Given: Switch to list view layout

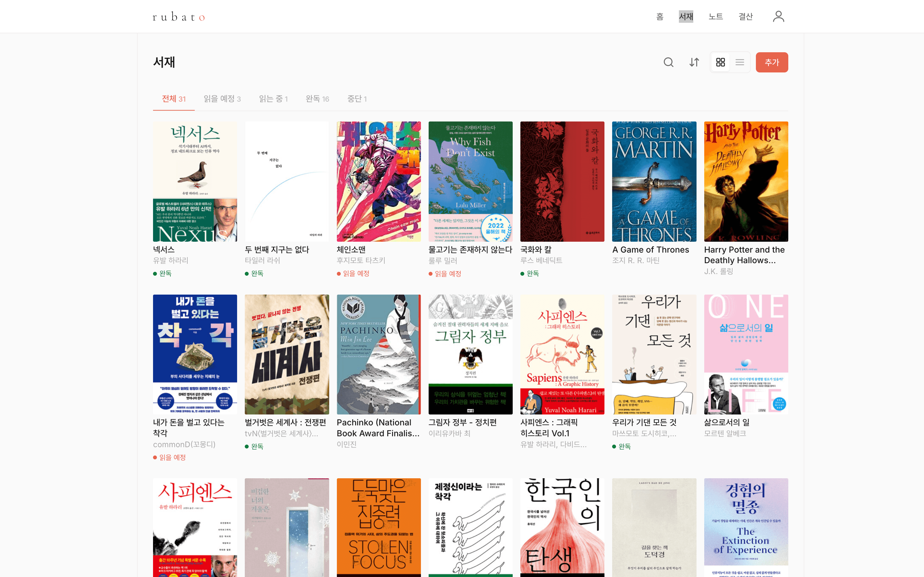Looking at the screenshot, I should point(740,62).
